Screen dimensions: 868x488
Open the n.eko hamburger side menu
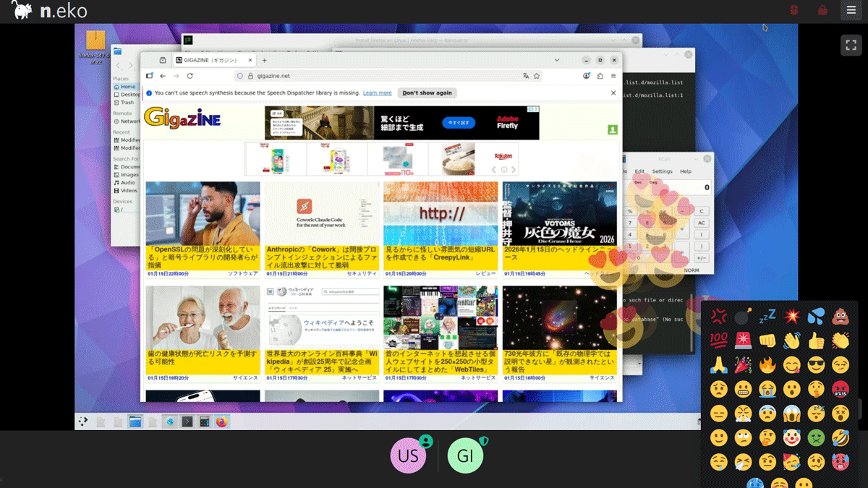[851, 10]
